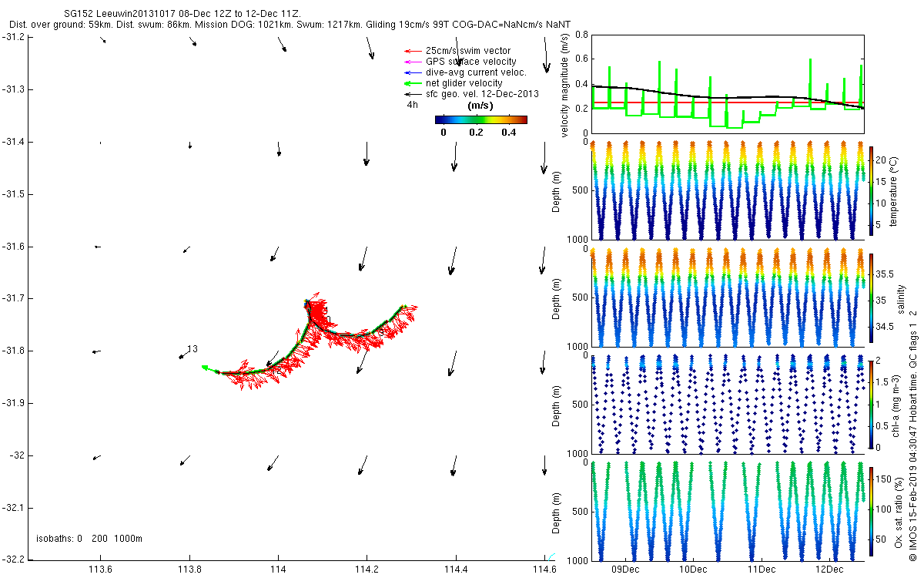Click the green net glider velocity legend arrow

(x=412, y=83)
